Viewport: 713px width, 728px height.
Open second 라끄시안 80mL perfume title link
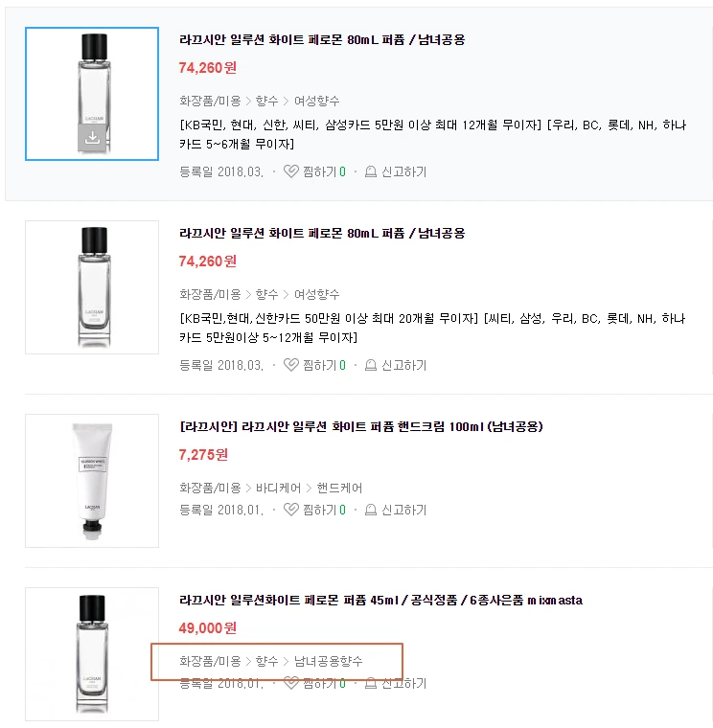click(322, 233)
